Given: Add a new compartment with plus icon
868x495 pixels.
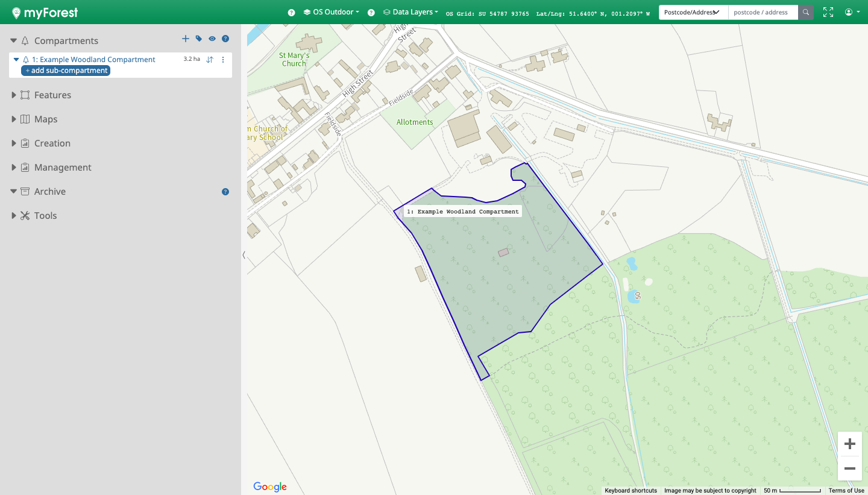Looking at the screenshot, I should 186,39.
